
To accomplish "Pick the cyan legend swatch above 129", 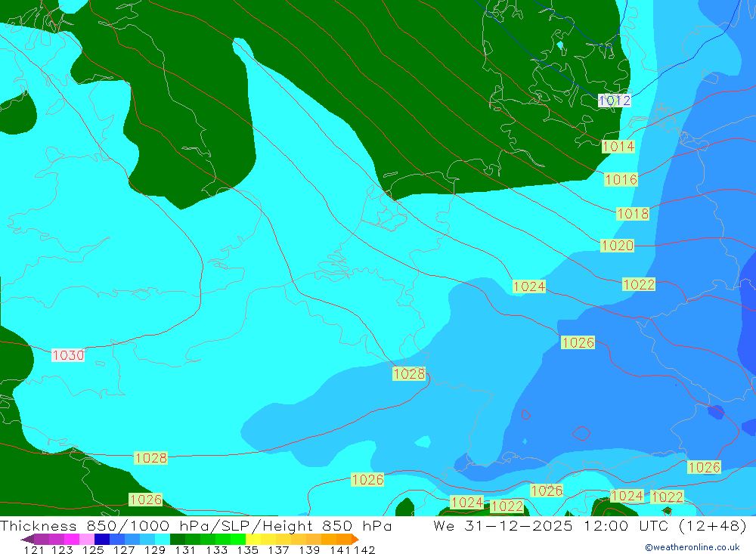I will coord(163,539).
